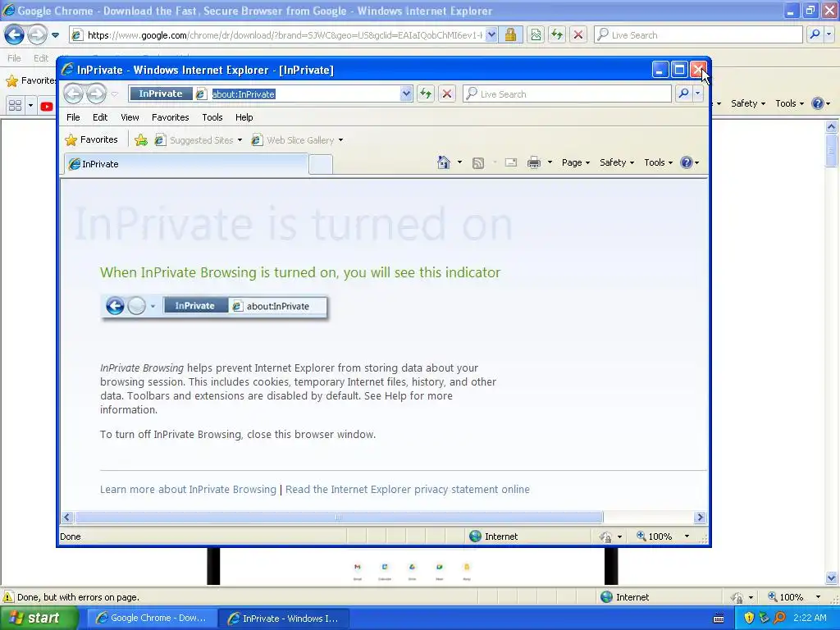The width and height of the screenshot is (840, 630).
Task: Click the New Tab button beside the InPrivate tab
Action: coord(321,164)
